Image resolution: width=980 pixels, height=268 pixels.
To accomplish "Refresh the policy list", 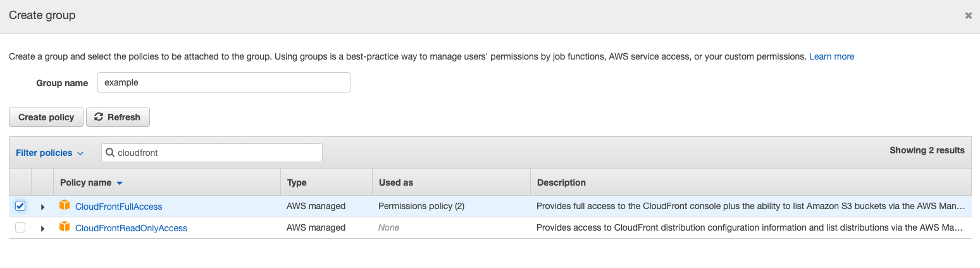I will 118,117.
